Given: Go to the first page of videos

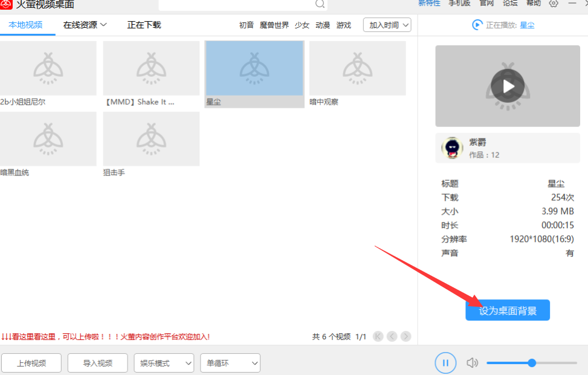Looking at the screenshot, I should tap(378, 336).
